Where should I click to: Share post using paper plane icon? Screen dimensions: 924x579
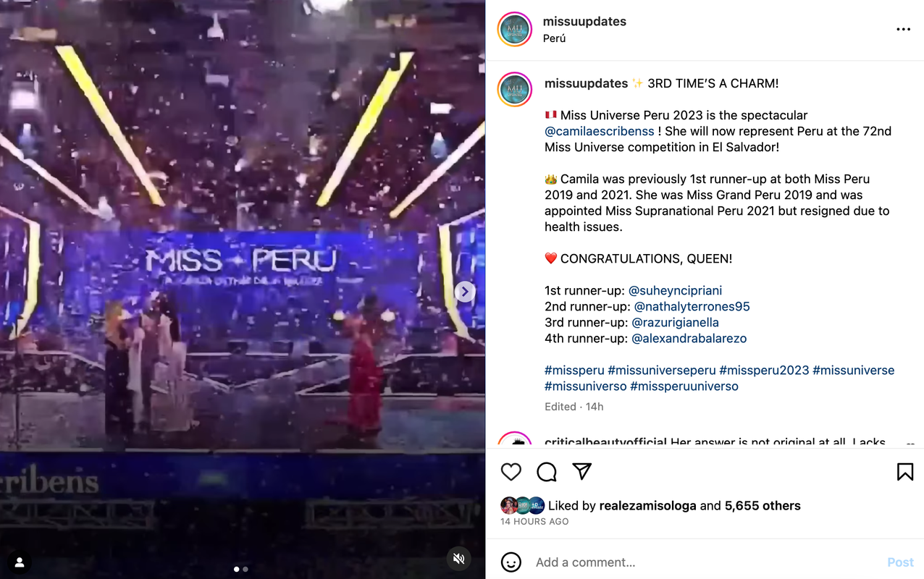(582, 472)
